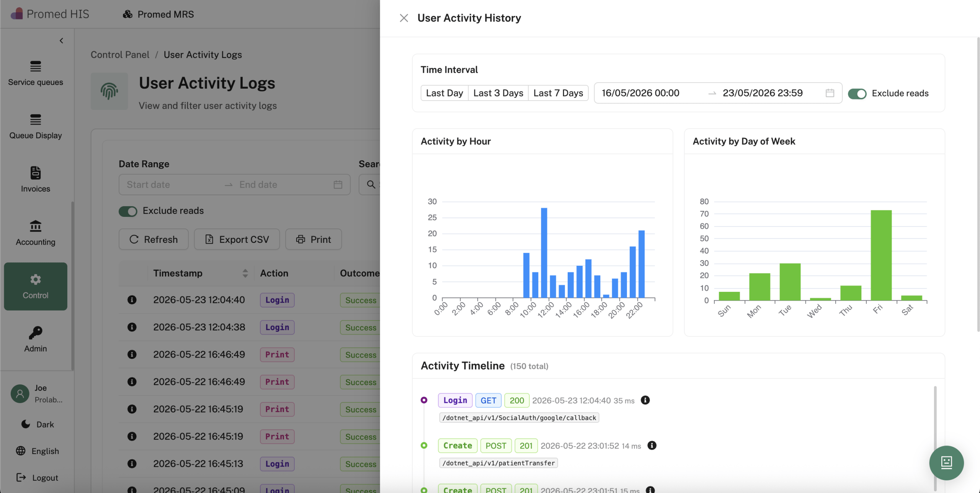The height and width of the screenshot is (493, 980).
Task: Click the Action column header
Action: [x=274, y=273]
